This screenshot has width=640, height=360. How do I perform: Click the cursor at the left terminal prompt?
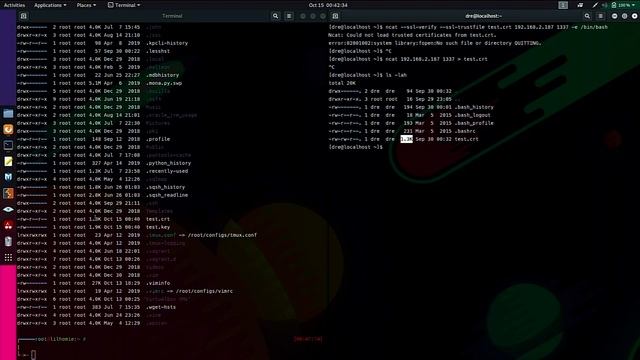point(33,355)
